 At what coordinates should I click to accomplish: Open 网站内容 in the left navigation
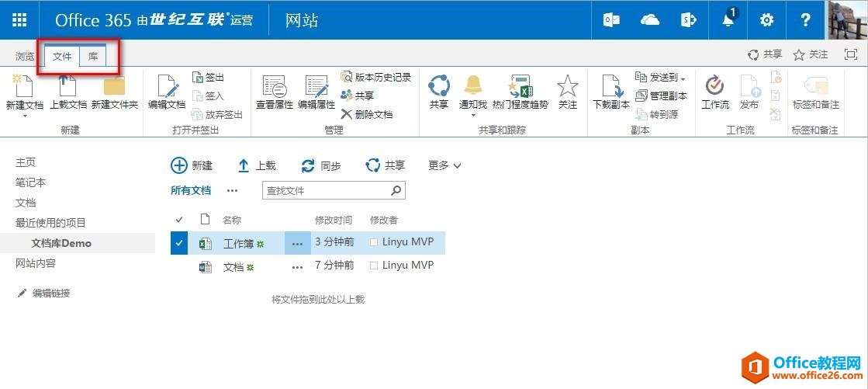coord(36,263)
